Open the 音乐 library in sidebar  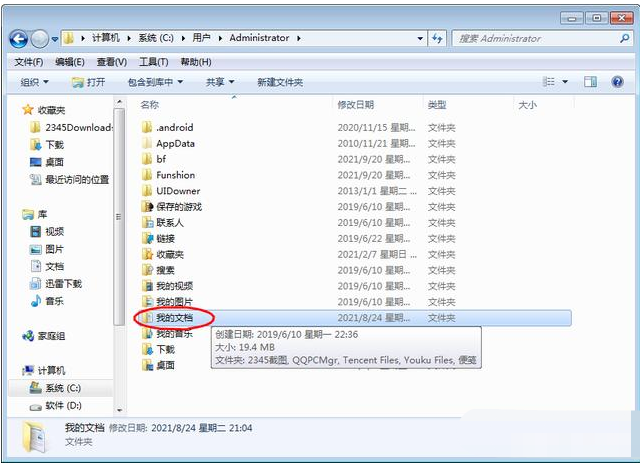(x=54, y=301)
